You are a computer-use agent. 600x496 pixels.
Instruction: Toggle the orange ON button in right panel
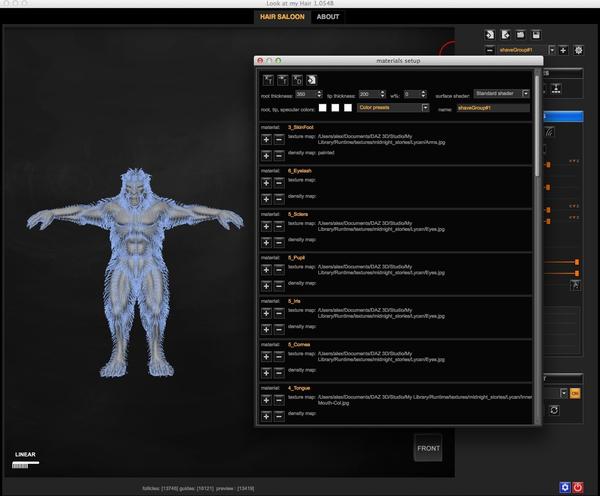click(575, 393)
